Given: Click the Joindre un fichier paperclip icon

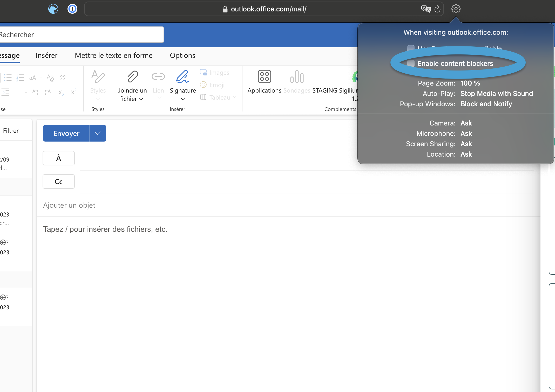Looking at the screenshot, I should 132,77.
